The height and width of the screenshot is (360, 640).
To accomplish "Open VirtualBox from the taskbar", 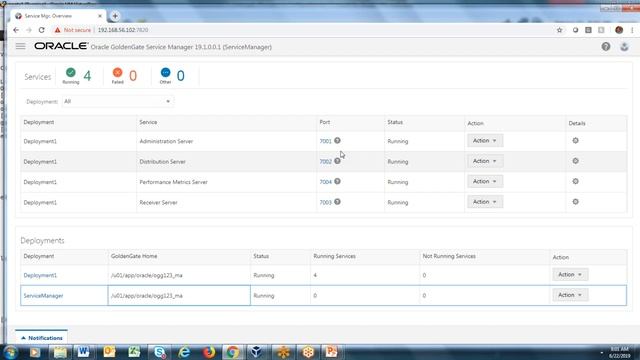I will [x=257, y=352].
